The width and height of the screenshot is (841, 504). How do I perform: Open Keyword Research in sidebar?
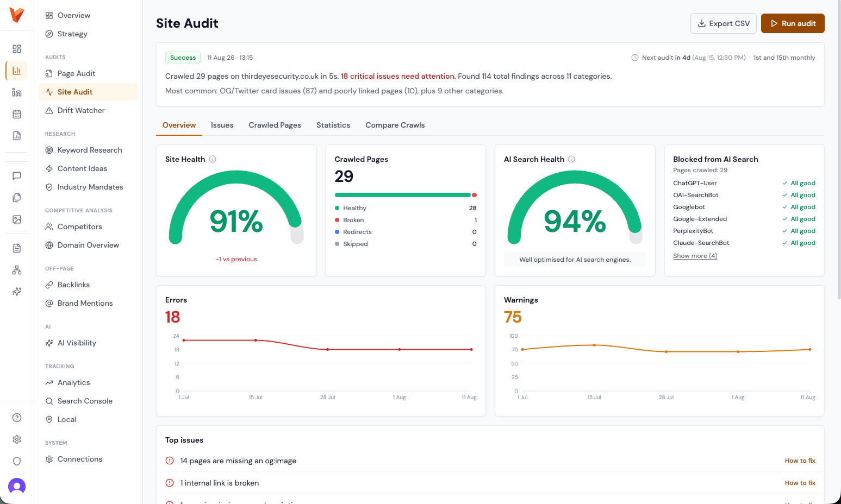(x=88, y=150)
